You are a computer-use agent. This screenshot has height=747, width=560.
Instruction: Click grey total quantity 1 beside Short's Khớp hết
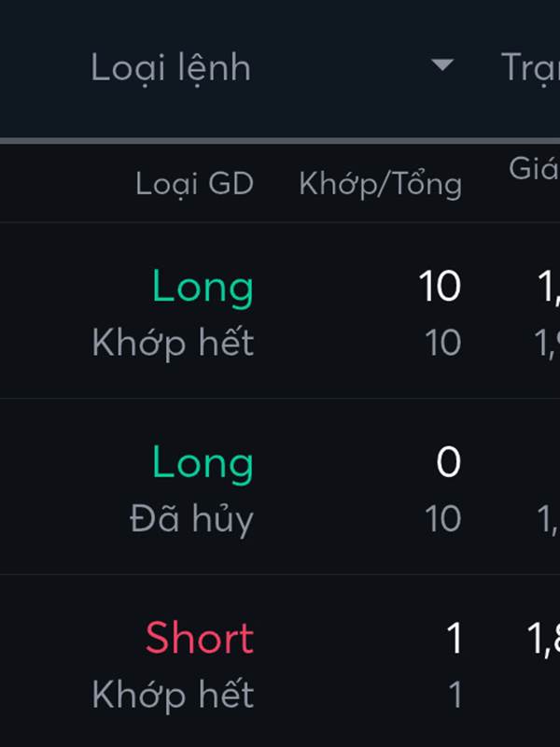[x=455, y=695]
